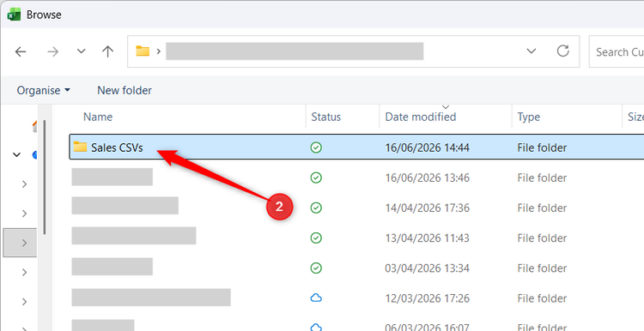Viewport: 644px width, 331px height.
Task: Sort by the Status column header
Action: (325, 117)
